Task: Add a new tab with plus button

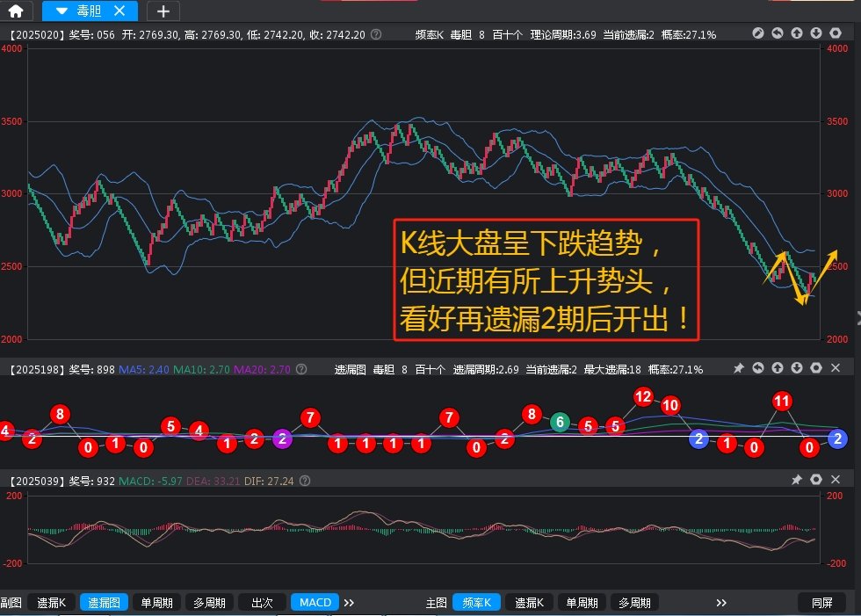Action: [163, 11]
